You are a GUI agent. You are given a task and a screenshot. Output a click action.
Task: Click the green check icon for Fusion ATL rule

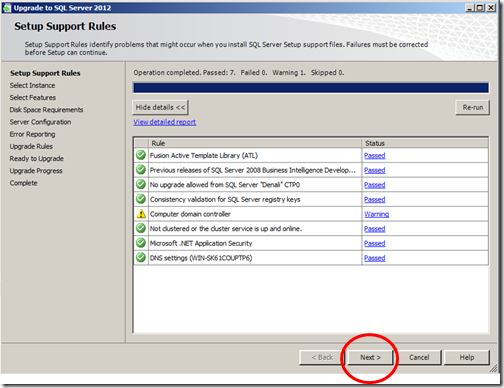pos(141,155)
